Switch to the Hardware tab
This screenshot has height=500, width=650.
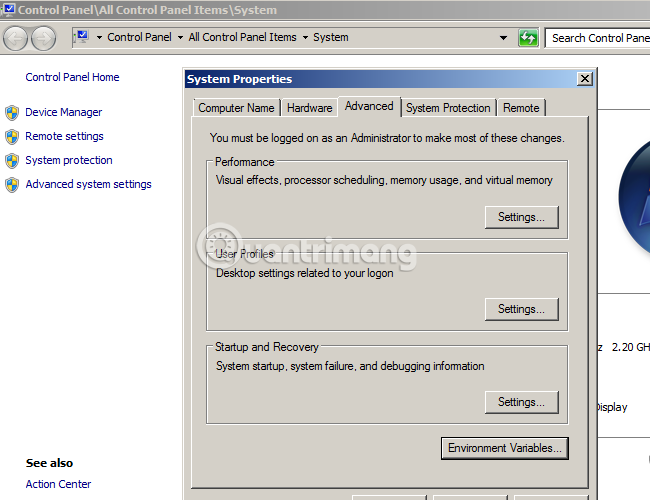[310, 108]
